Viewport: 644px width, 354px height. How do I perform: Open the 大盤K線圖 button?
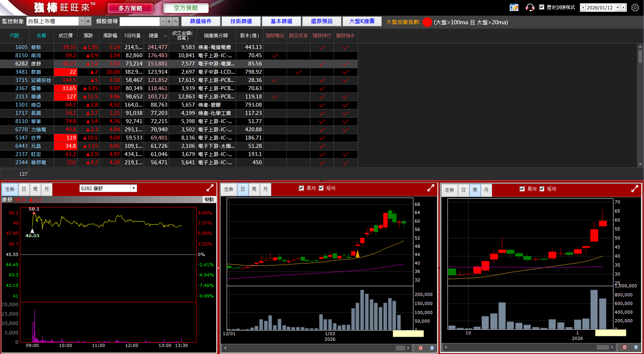[362, 21]
